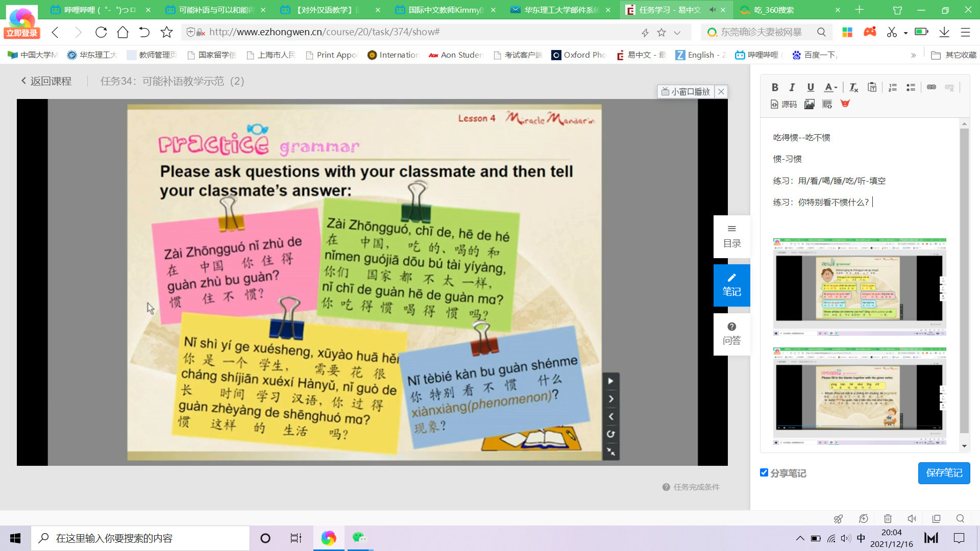Insert a hyperlink in the notes editor

[932, 87]
